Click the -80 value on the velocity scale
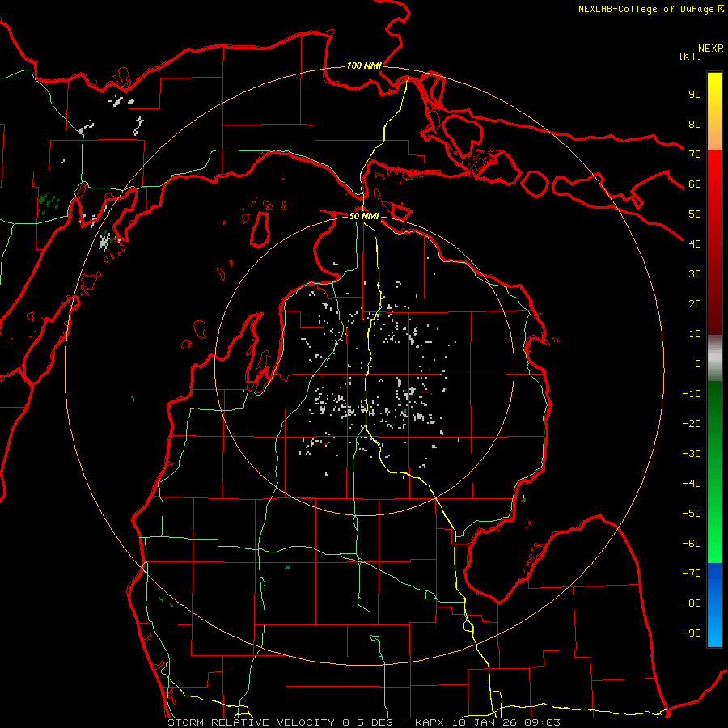This screenshot has width=728, height=728. (692, 603)
